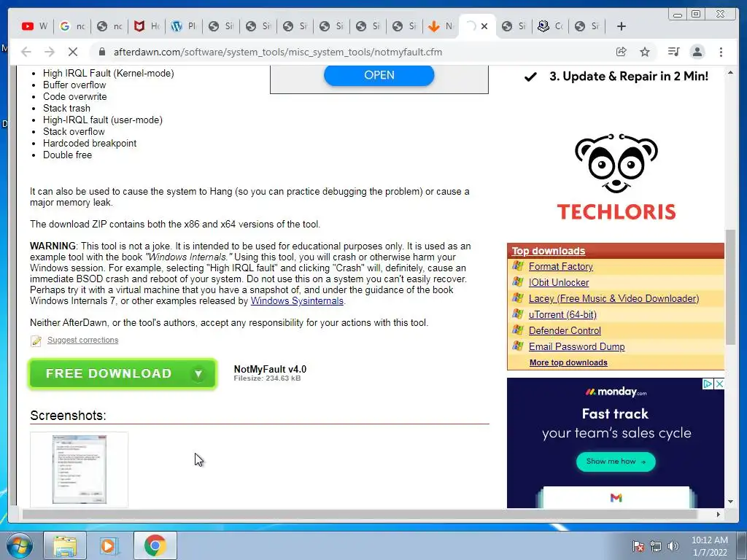
Task: Go back to previous page
Action: 26,52
